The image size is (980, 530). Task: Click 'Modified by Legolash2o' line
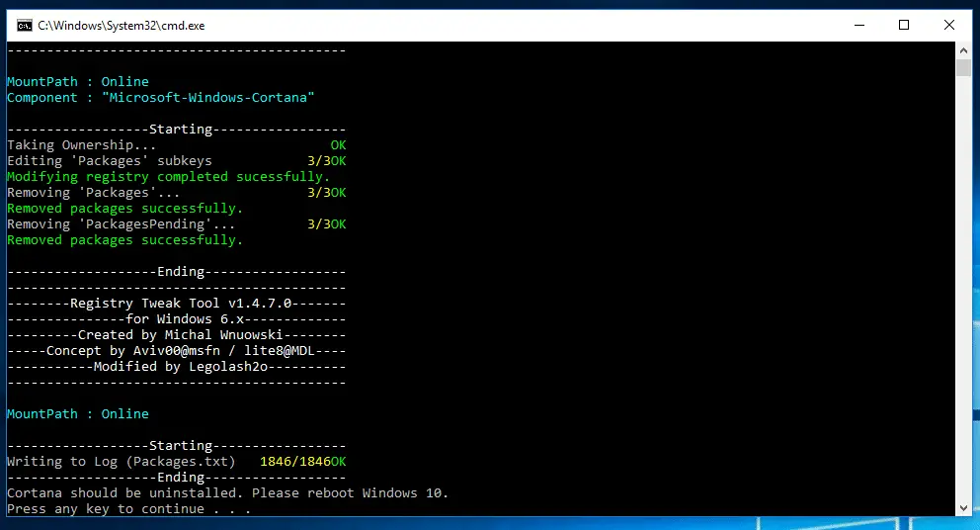point(176,367)
